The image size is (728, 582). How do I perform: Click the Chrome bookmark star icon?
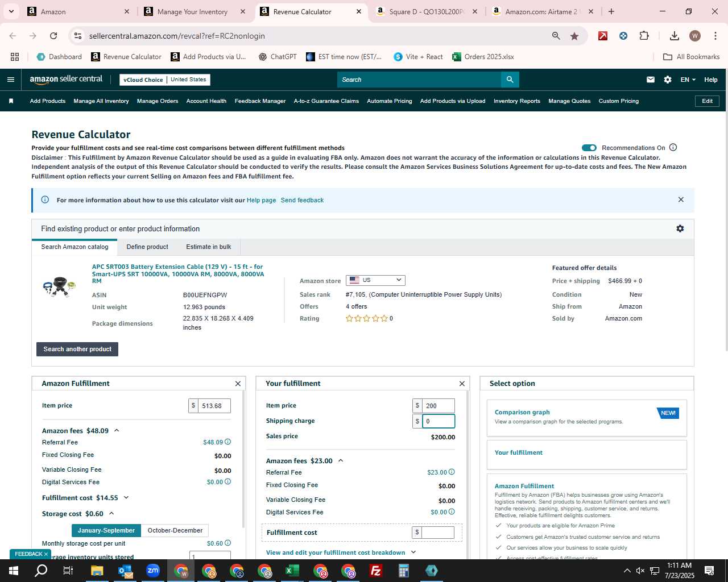pos(574,36)
